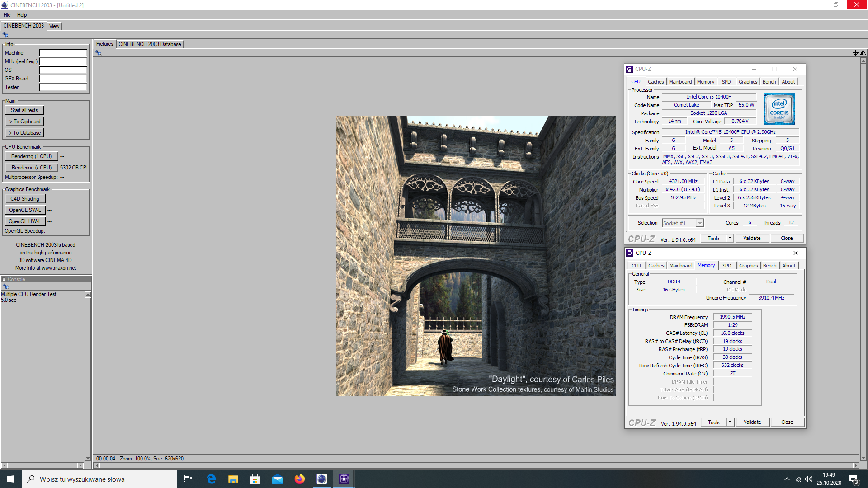Open the volume tray icon
This screenshot has height=488, width=868.
pos(809,479)
